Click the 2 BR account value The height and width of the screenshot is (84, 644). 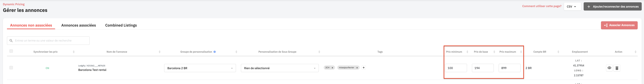(529, 68)
